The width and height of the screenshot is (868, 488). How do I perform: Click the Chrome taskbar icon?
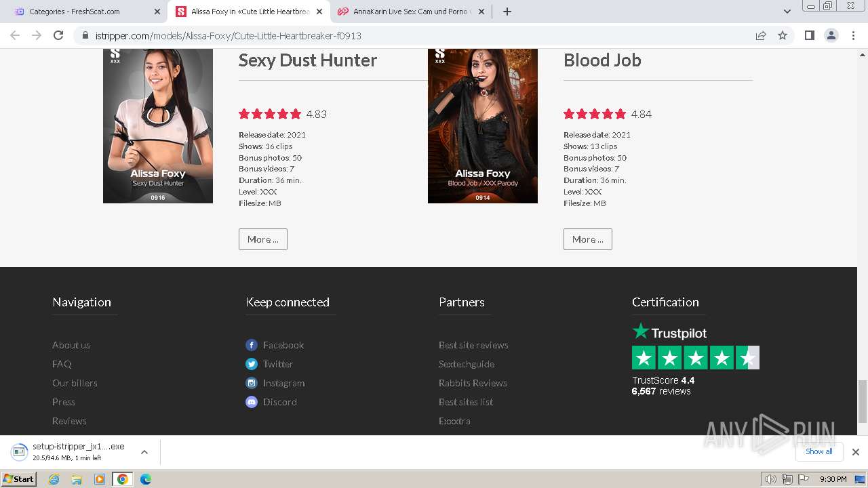tap(123, 479)
